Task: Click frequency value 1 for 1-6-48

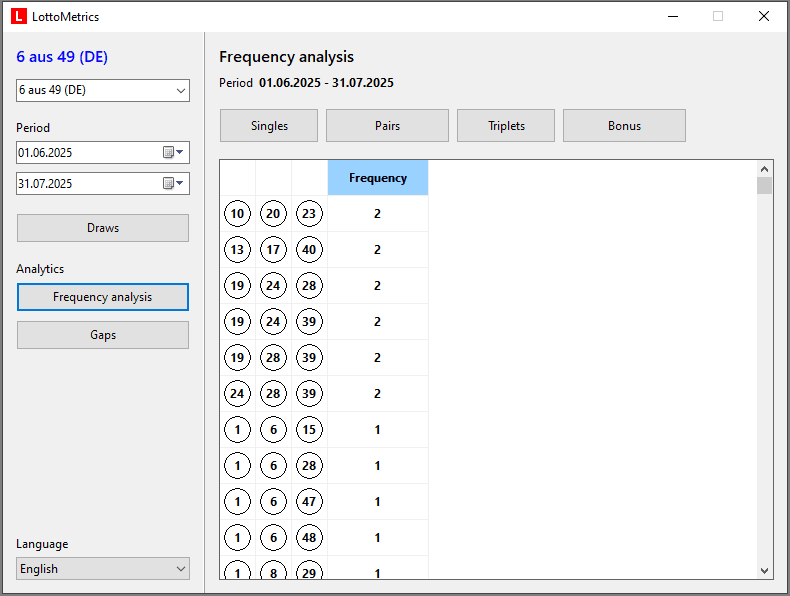Action: coord(377,538)
